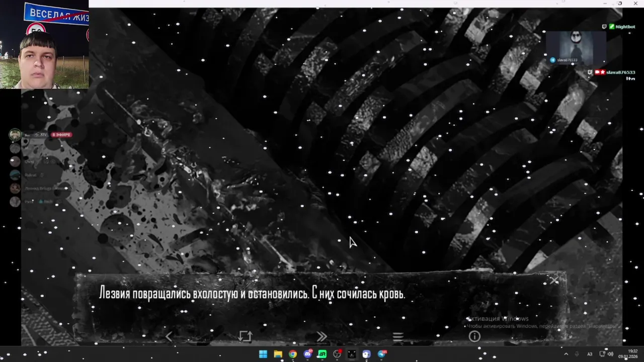The width and height of the screenshot is (644, 362).
Task: Click the Twitch icon beside Nightbot
Action: click(x=604, y=27)
